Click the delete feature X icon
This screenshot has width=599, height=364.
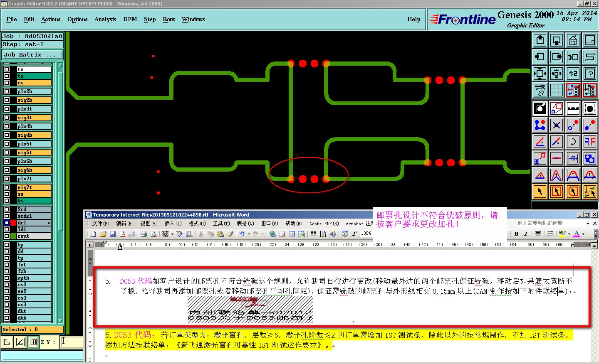(557, 125)
